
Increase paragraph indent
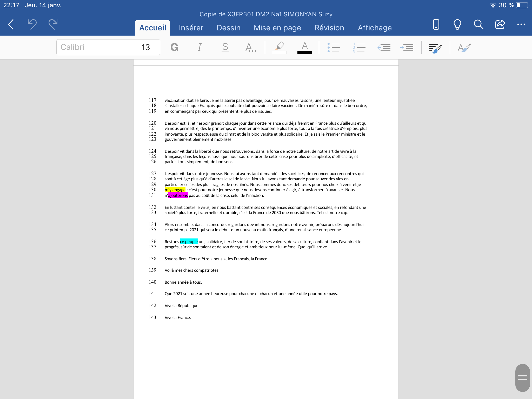[407, 47]
